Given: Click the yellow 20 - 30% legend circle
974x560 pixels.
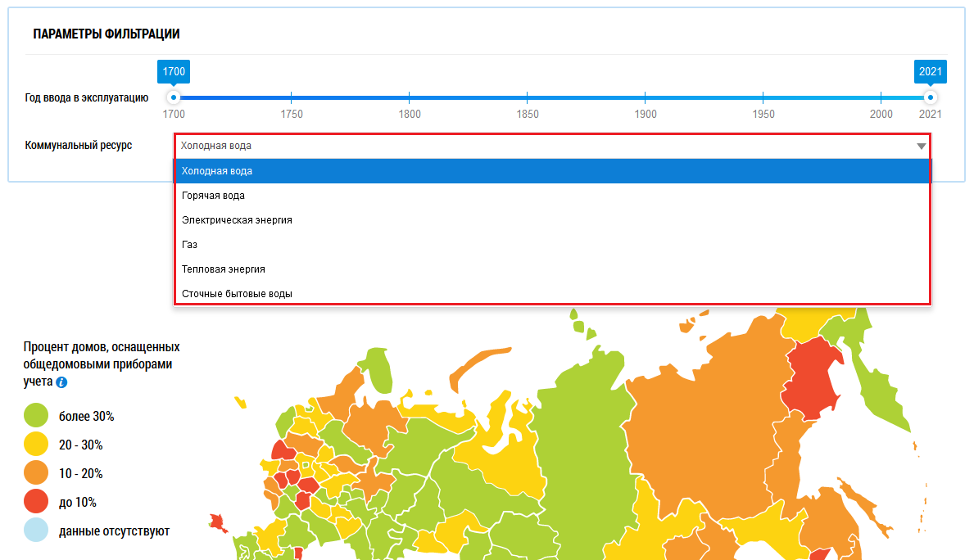Looking at the screenshot, I should click(36, 445).
